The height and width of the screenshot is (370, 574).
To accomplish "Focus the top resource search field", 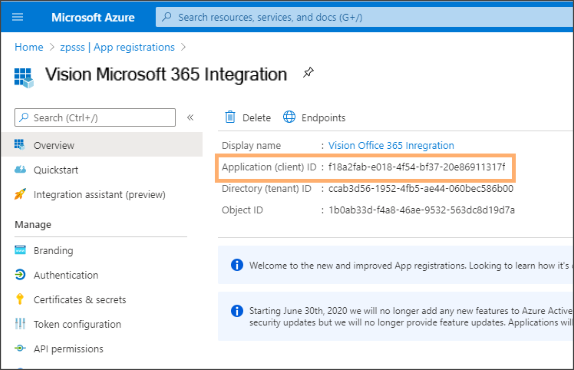I will pos(365,17).
